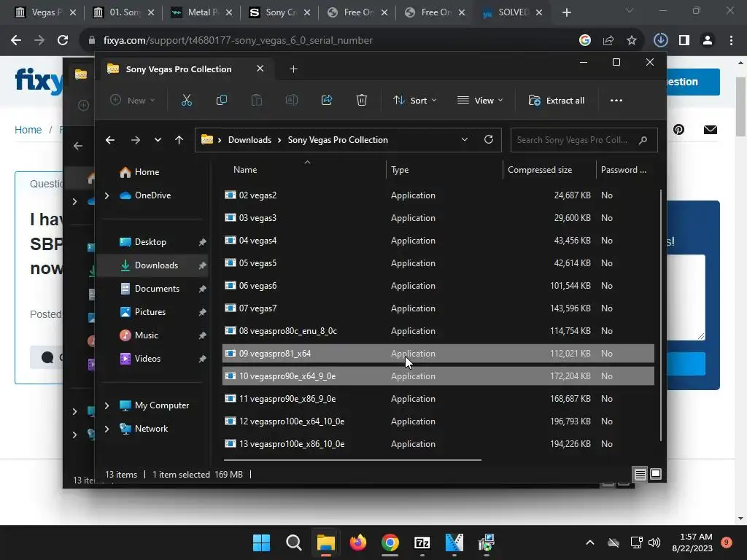Select Videos in navigation pane

(153, 359)
